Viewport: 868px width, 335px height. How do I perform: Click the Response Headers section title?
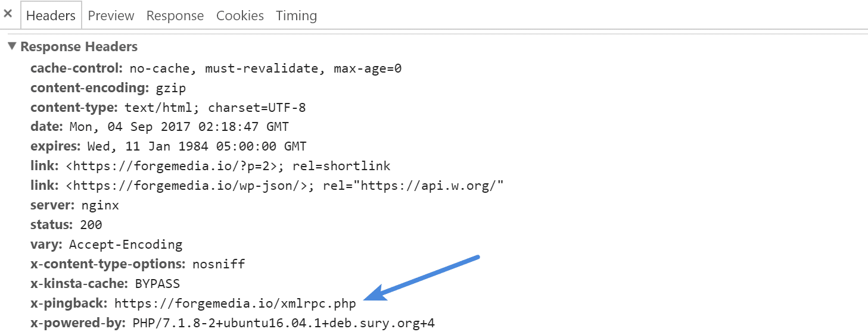point(79,46)
